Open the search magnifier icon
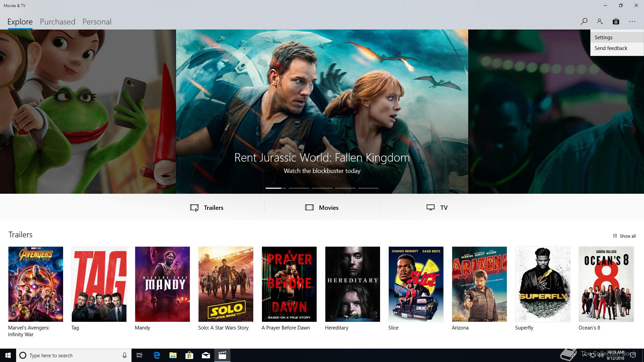This screenshot has height=362, width=644. 584,21
